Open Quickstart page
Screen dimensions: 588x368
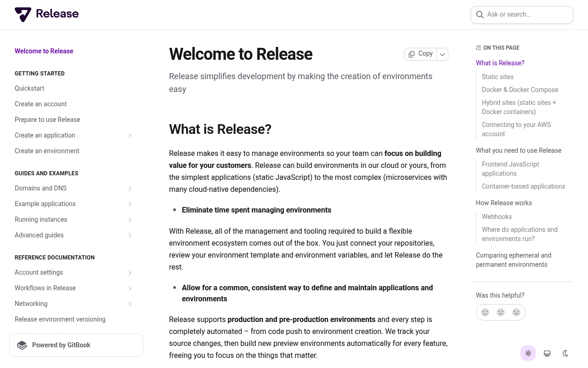[x=29, y=88]
